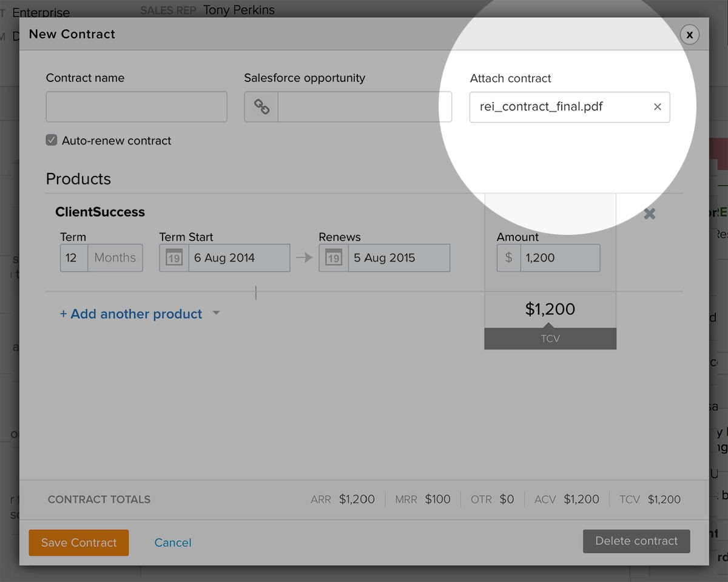Click OTR $0 in contract totals
This screenshot has height=582, width=728.
point(493,499)
